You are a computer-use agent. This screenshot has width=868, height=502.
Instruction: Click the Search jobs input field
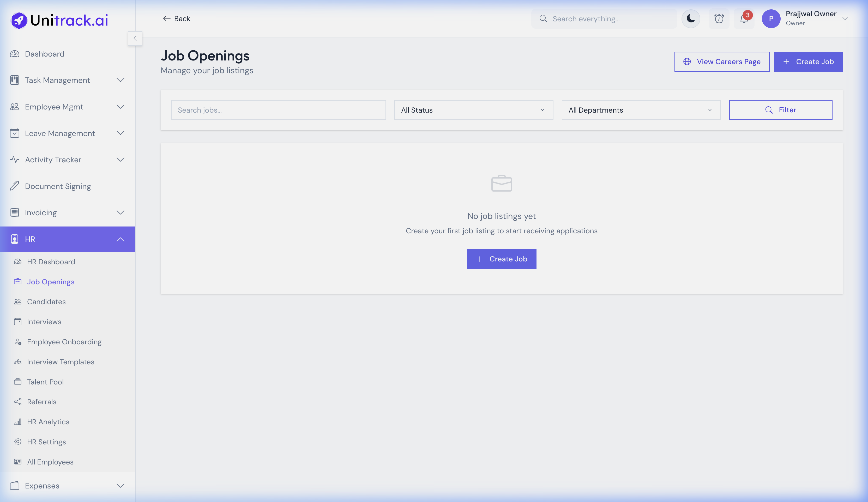pyautogui.click(x=278, y=110)
